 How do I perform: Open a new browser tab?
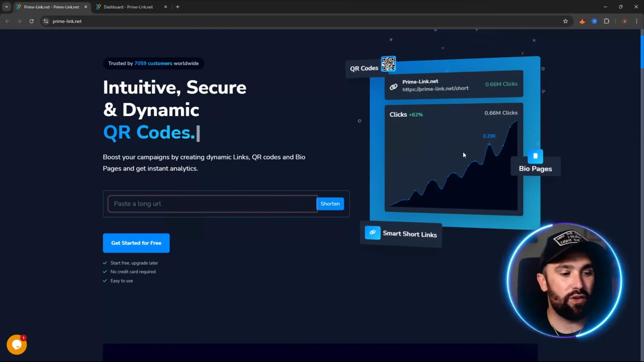[178, 7]
